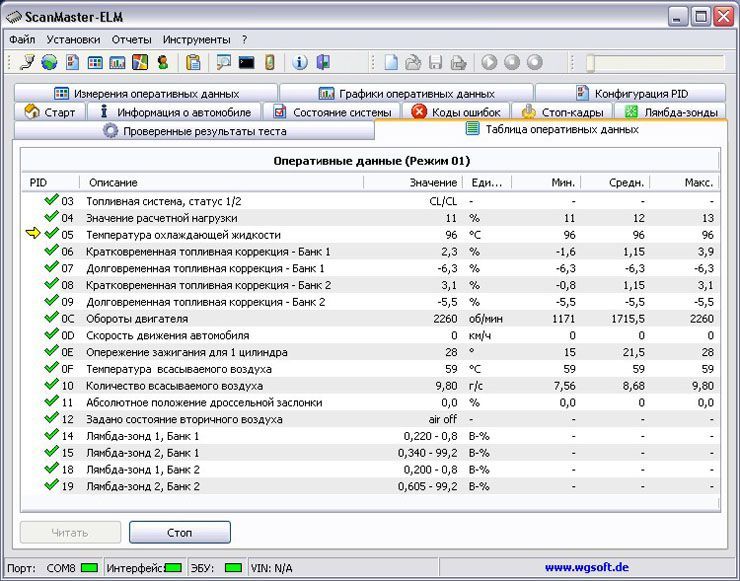Click the new blank document icon
Viewport: 740px width, 581px height.
391,63
